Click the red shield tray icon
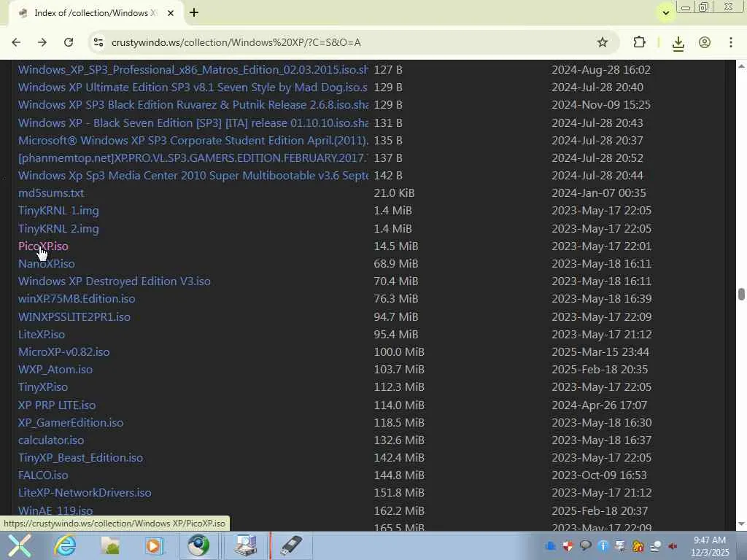Viewport: 747px width, 560px height. pos(568,545)
